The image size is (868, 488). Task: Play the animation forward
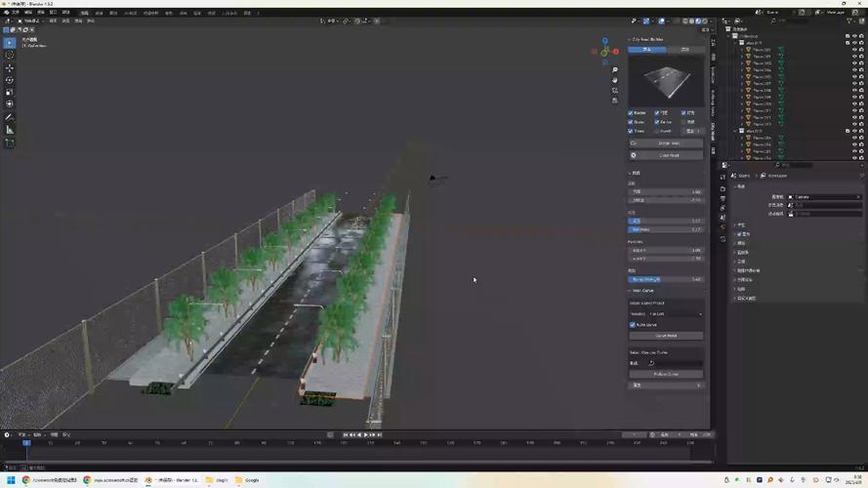pos(366,435)
